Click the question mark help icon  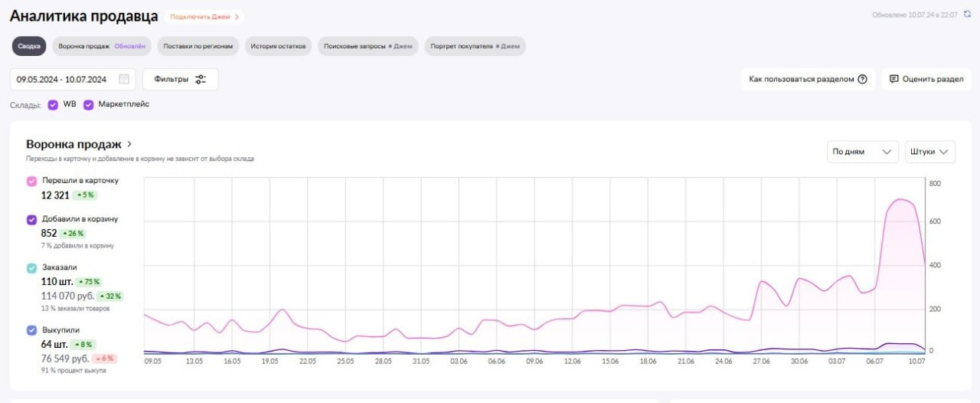(863, 79)
